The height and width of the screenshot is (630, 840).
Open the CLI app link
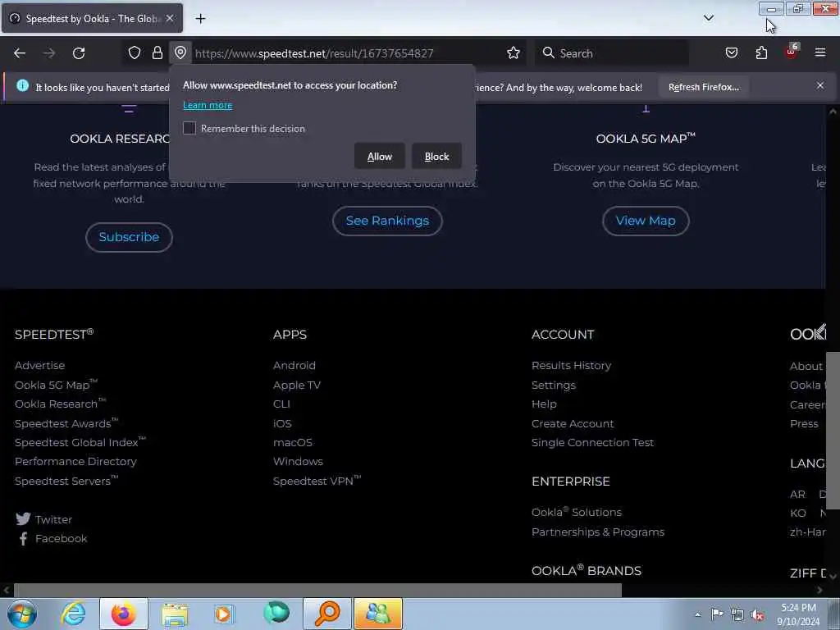tap(281, 404)
